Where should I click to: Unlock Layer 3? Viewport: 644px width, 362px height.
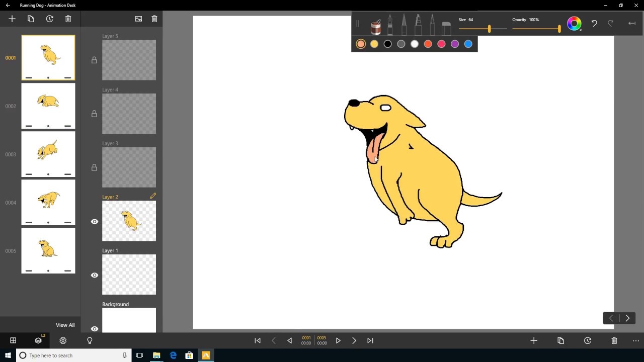(x=94, y=167)
